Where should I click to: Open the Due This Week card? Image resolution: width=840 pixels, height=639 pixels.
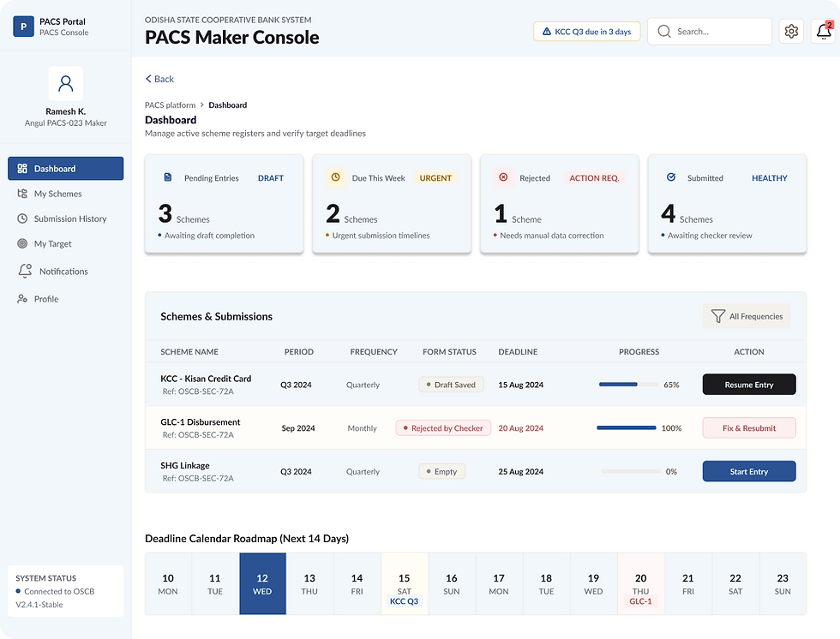tap(392, 203)
